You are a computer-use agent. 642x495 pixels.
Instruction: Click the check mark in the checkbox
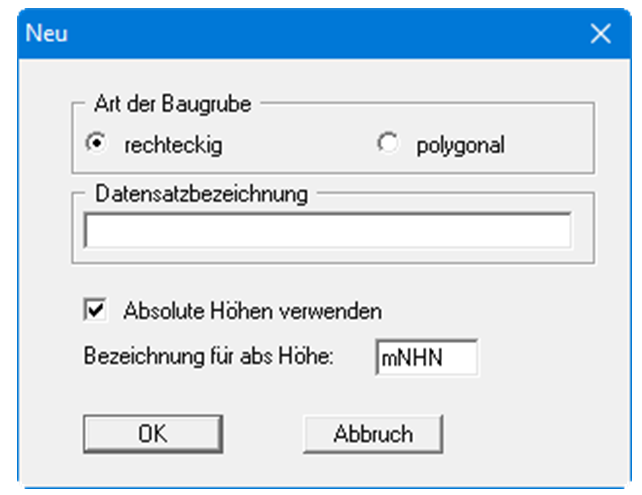[x=95, y=311]
